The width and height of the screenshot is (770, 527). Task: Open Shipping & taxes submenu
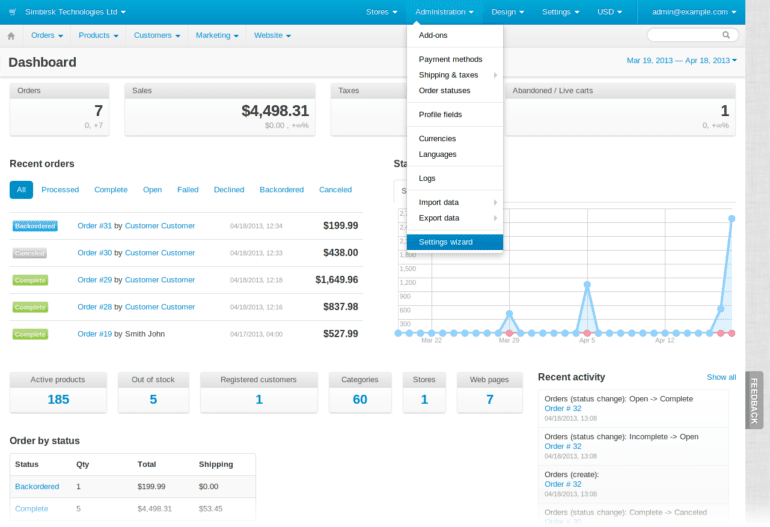click(455, 75)
